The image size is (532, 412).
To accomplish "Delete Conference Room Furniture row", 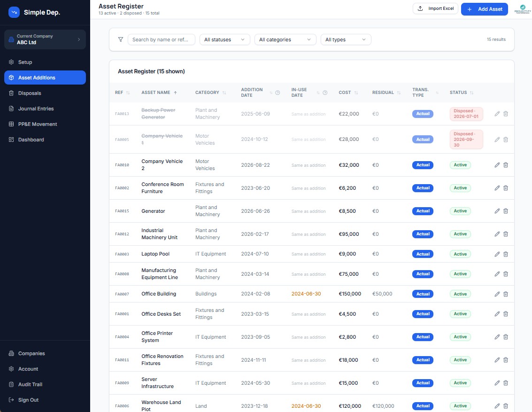I will coord(506,188).
